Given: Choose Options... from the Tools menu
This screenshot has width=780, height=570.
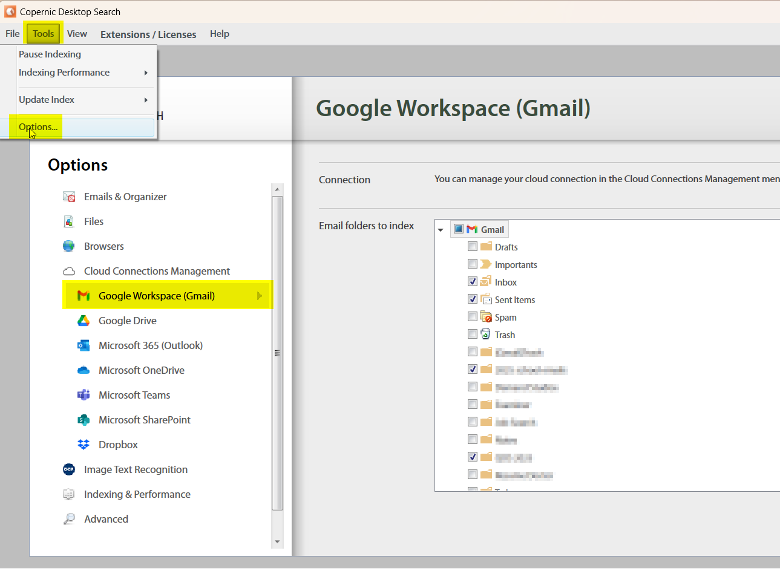Looking at the screenshot, I should (x=39, y=127).
